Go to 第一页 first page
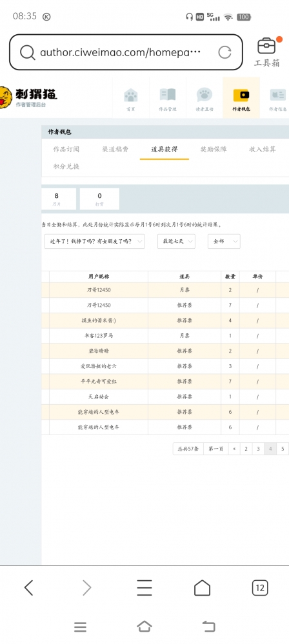 (216, 449)
